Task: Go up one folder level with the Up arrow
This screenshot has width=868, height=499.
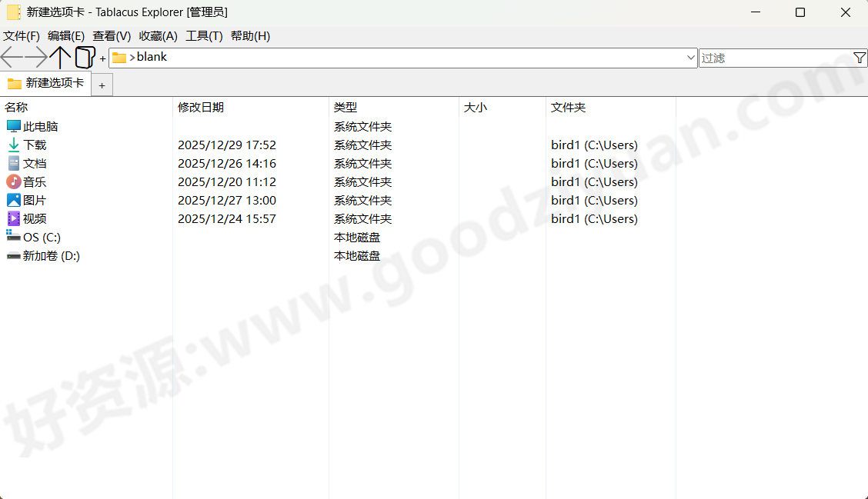Action: [x=61, y=57]
